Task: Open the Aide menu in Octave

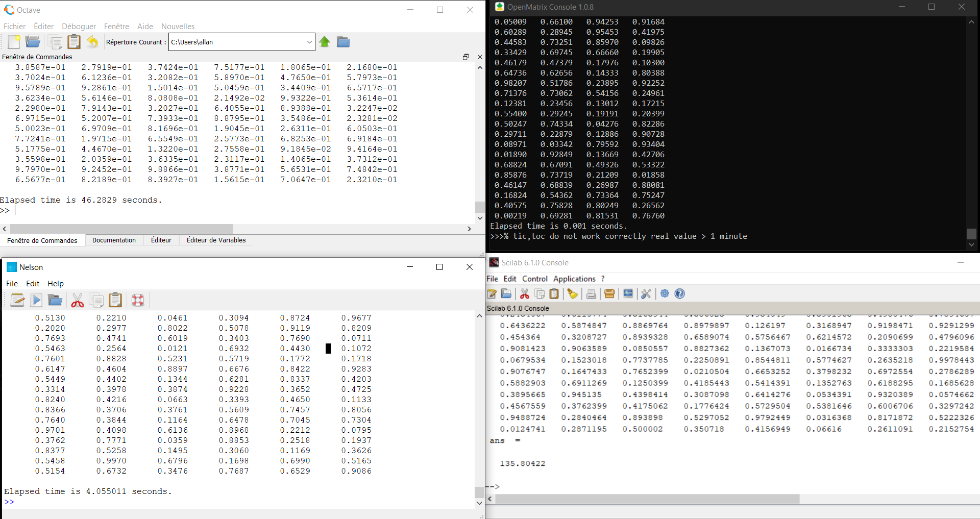Action: pyautogui.click(x=145, y=27)
